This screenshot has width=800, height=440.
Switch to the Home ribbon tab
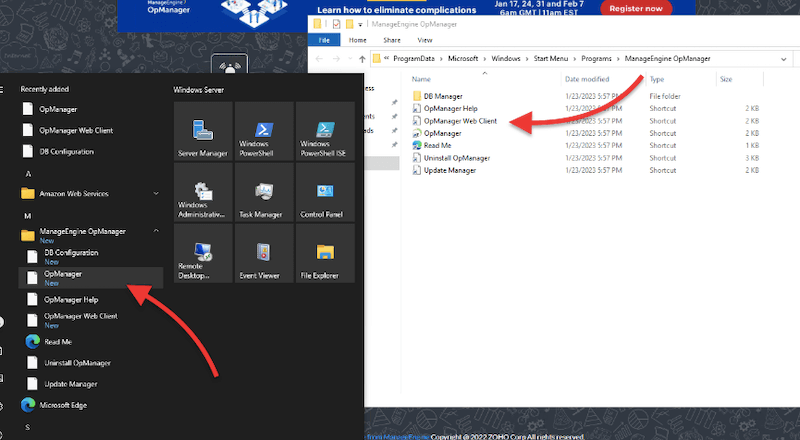pos(358,40)
